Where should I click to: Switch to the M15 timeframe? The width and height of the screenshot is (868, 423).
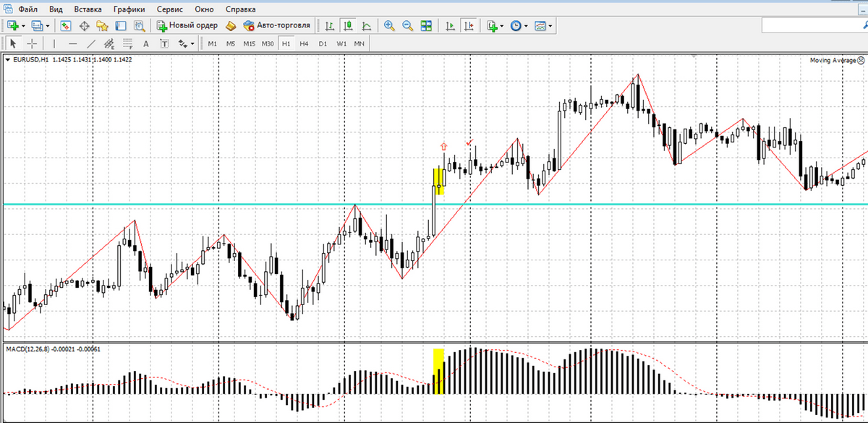[x=249, y=44]
